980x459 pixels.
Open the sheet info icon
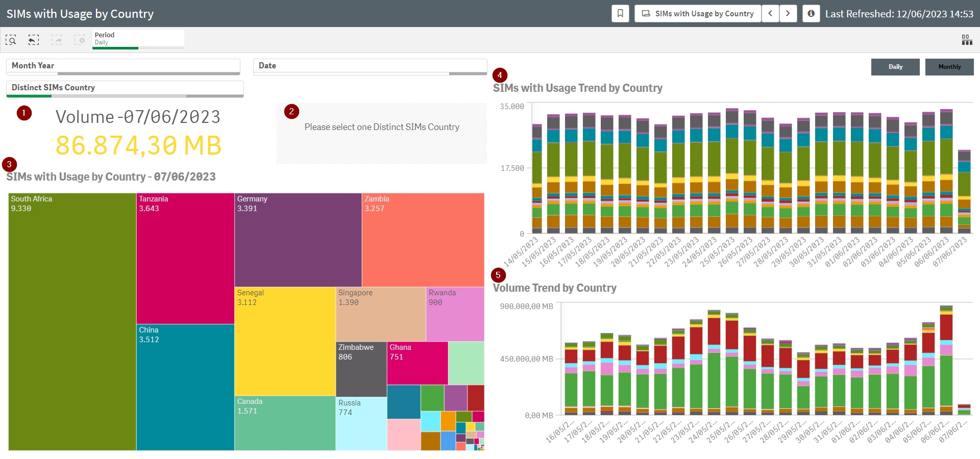coord(811,14)
